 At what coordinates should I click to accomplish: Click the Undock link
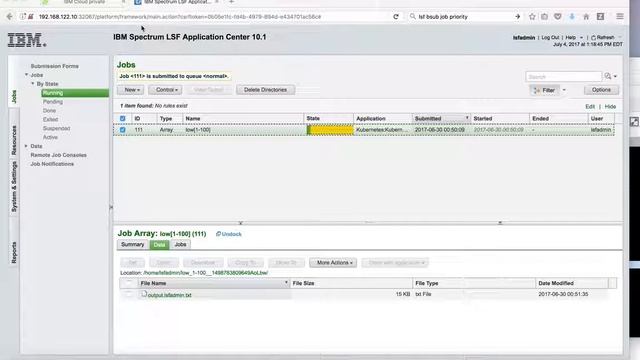coord(232,234)
